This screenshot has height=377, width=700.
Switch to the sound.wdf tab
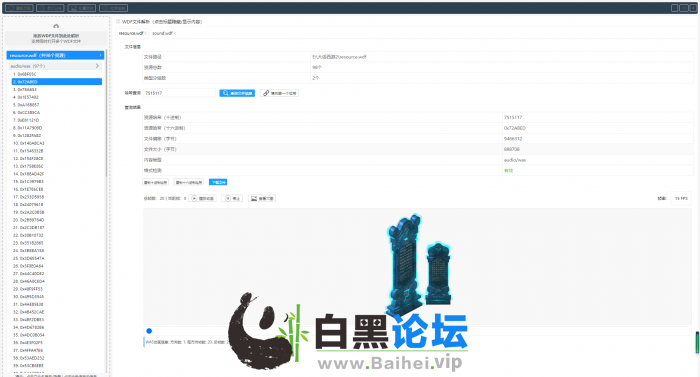(x=162, y=34)
